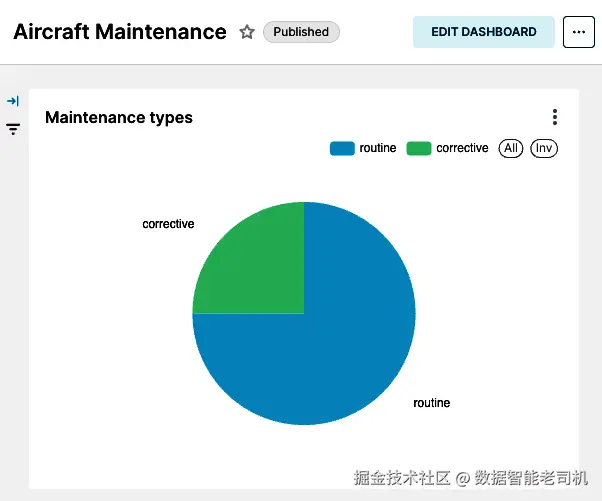602x501 pixels.
Task: Click the Published status badge
Action: tap(301, 32)
